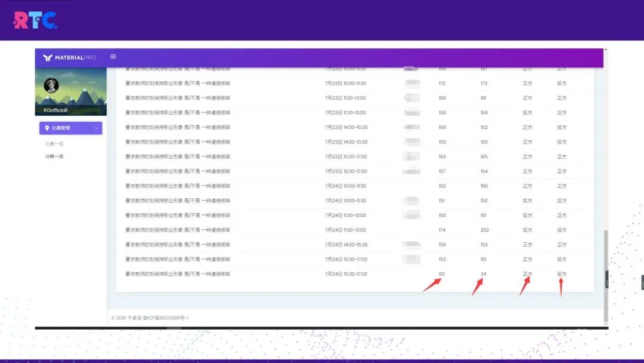This screenshot has height=363, width=644.
Task: Open the 分数一览 submenu item
Action: pos(54,156)
